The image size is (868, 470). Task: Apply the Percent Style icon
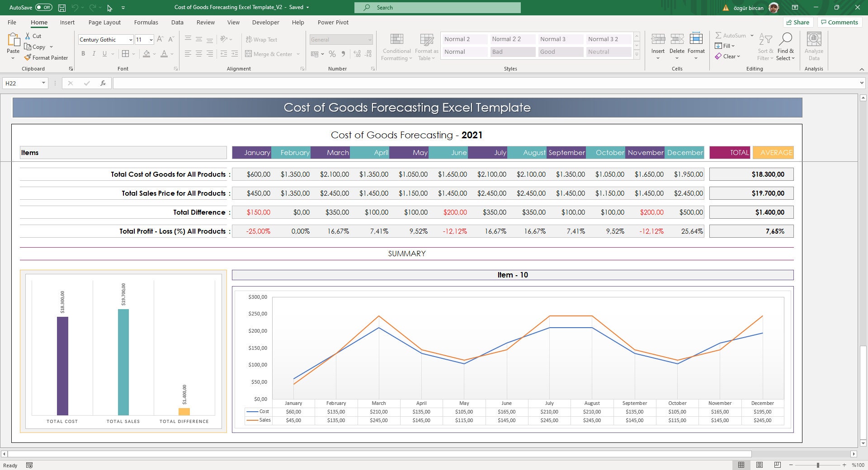pos(332,54)
